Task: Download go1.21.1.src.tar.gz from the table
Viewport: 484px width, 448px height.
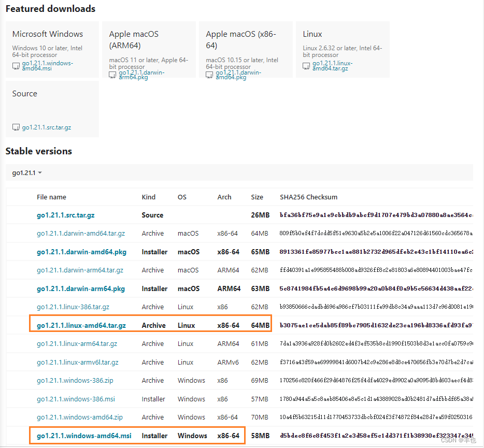Action: click(x=65, y=215)
